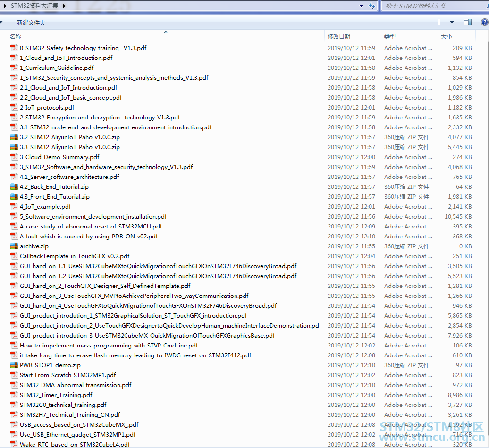Viewport: 489px width, 448px height.
Task: Click the STM32资料大汇集 breadcrumb folder
Action: 34,6
